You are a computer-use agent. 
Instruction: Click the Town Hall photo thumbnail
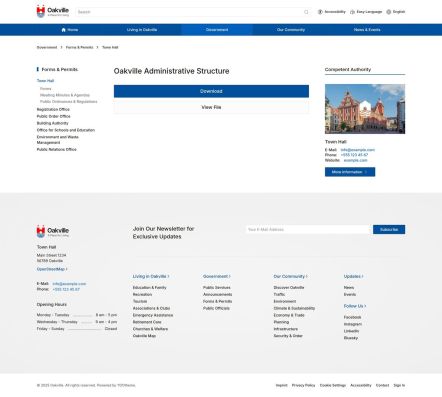pyautogui.click(x=365, y=109)
